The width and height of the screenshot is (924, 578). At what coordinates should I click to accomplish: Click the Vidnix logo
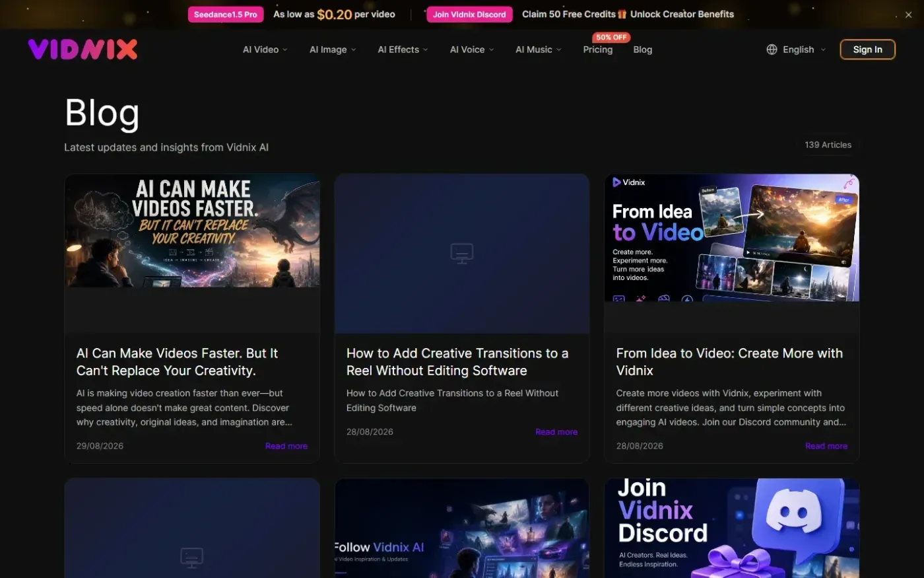[83, 50]
